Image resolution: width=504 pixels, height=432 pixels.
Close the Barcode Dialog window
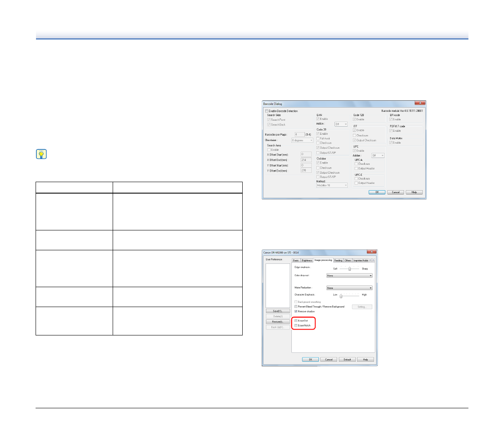point(419,103)
